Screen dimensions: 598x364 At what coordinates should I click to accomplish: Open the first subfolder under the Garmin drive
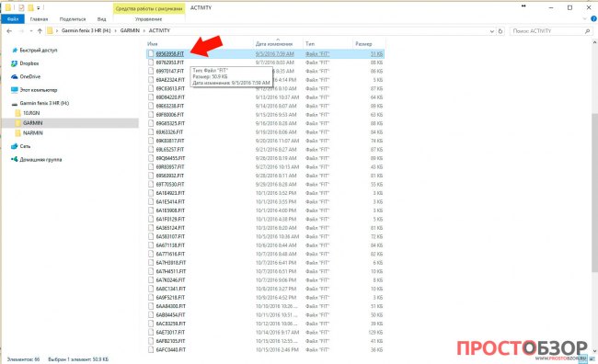click(x=31, y=113)
